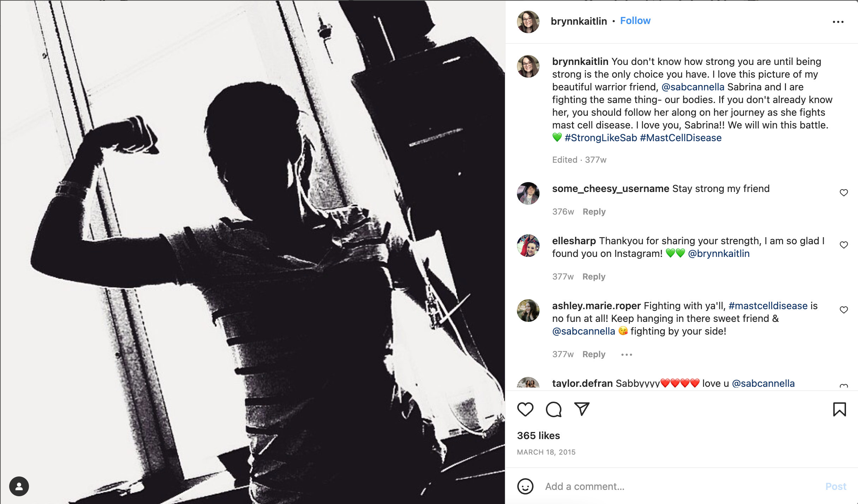Viewport: 858px width, 504px height.
Task: Follow brynnkaitlin
Action: click(x=635, y=21)
